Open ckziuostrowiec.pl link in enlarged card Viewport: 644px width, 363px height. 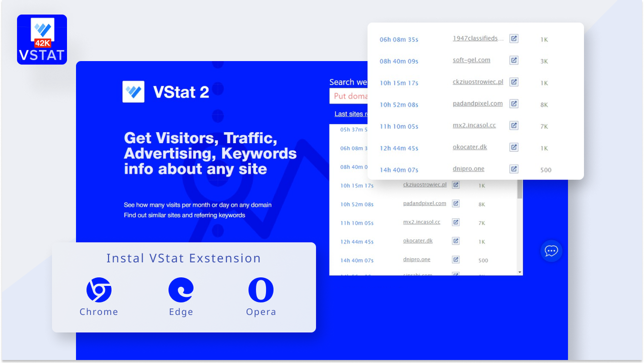[x=478, y=82]
